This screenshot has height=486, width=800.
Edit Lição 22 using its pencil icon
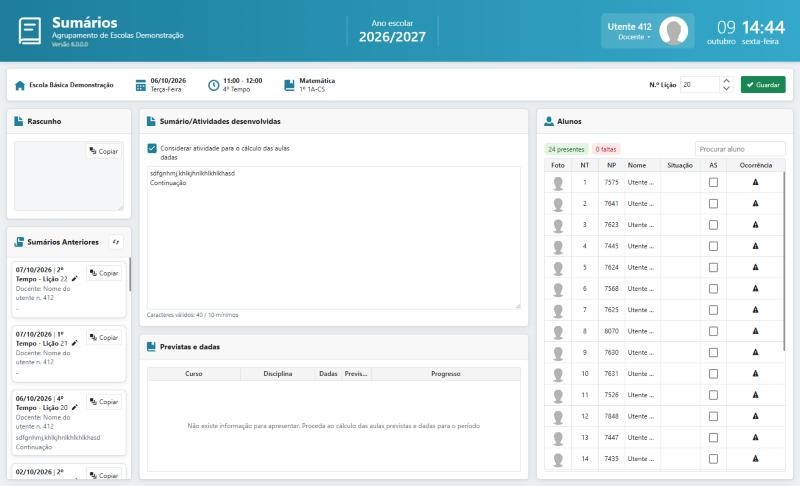point(74,279)
